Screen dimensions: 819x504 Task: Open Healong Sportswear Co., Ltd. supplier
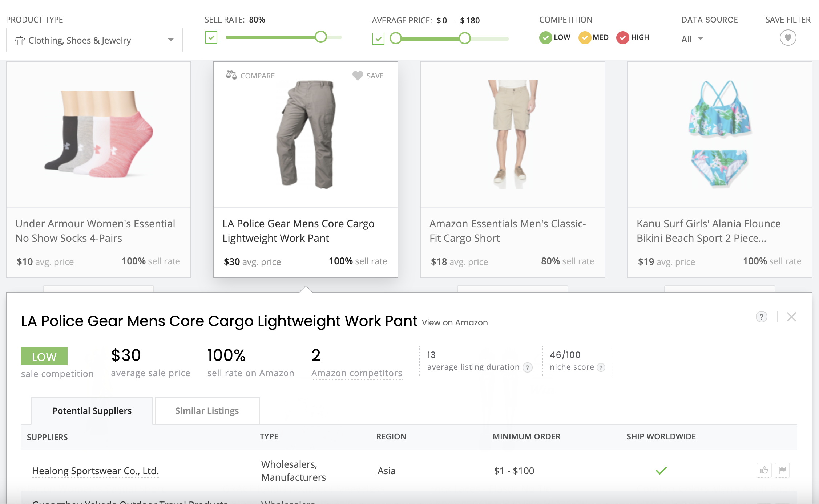pos(96,471)
